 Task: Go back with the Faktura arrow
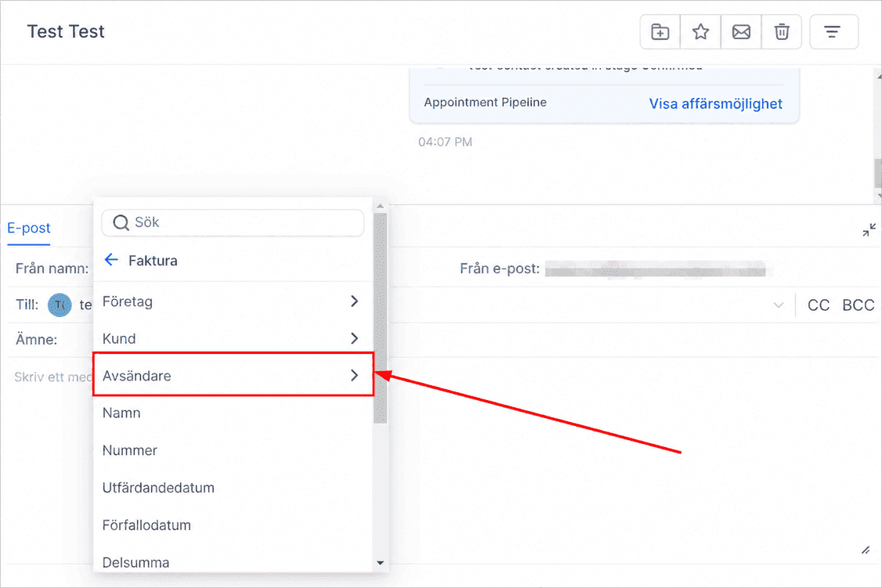(111, 260)
